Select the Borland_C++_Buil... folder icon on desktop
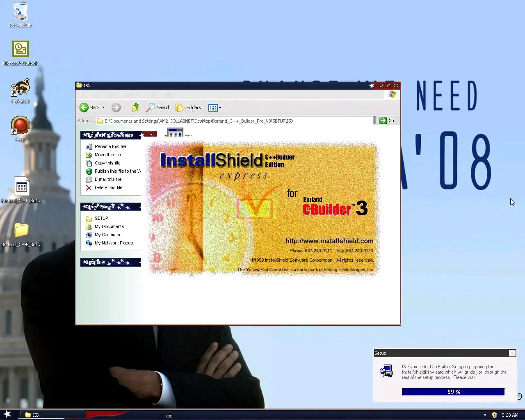 pos(21,234)
